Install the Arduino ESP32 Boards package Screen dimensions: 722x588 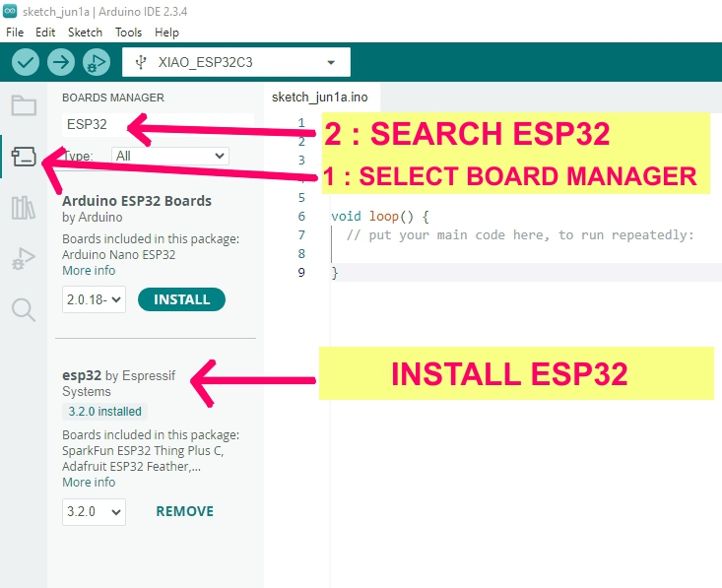181,299
